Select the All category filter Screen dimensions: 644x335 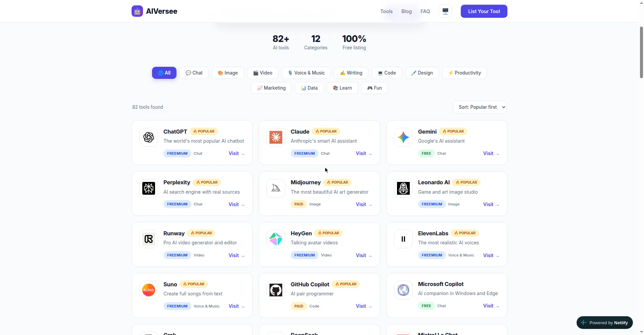[x=164, y=73]
